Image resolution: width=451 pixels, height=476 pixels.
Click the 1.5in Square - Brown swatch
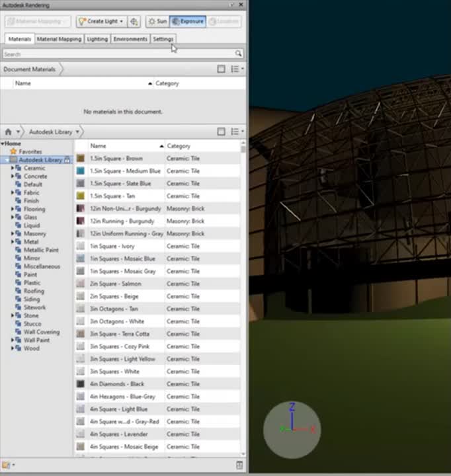click(80, 158)
